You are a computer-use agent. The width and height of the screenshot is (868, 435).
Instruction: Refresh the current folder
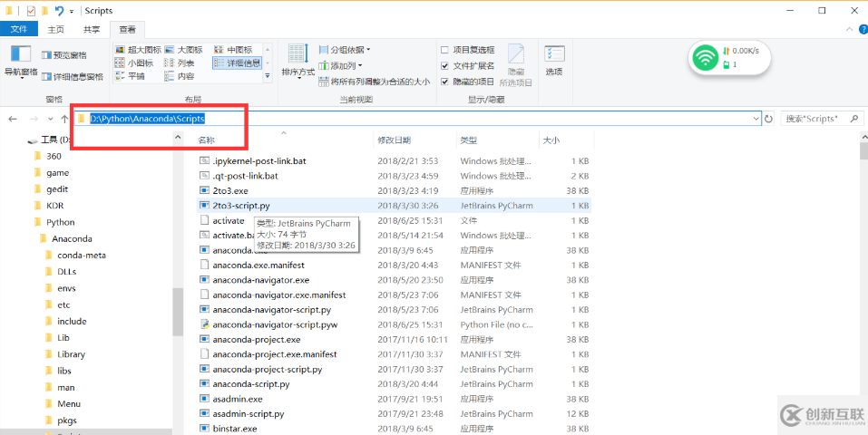tap(768, 119)
